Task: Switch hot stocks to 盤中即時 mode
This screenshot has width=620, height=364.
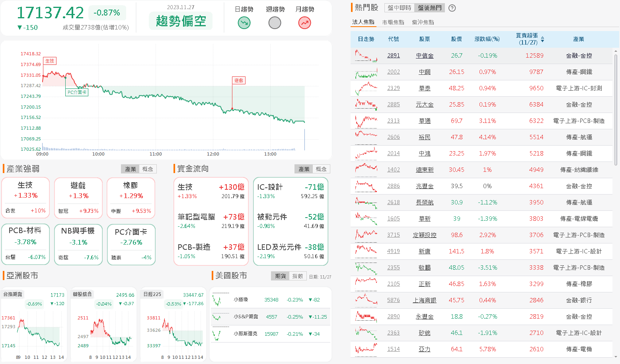Action: 399,8
